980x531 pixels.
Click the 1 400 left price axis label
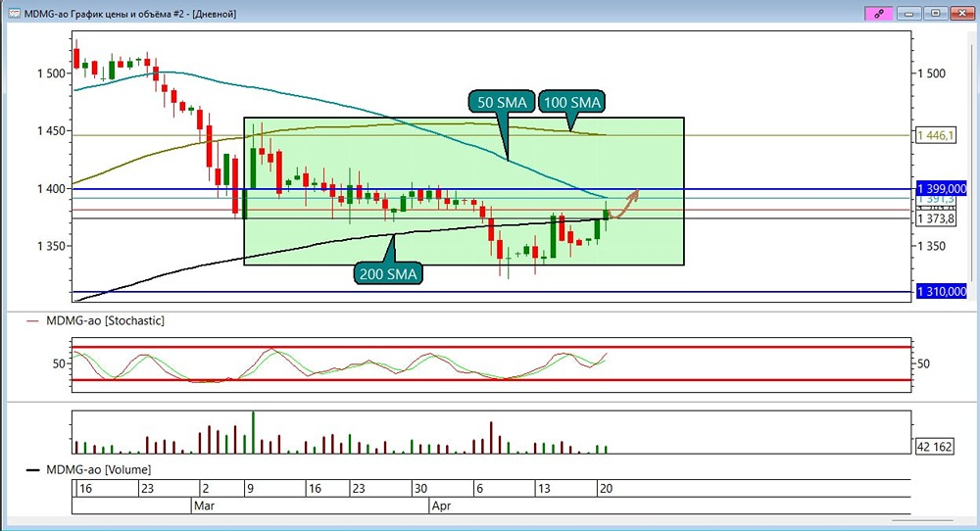click(x=51, y=189)
